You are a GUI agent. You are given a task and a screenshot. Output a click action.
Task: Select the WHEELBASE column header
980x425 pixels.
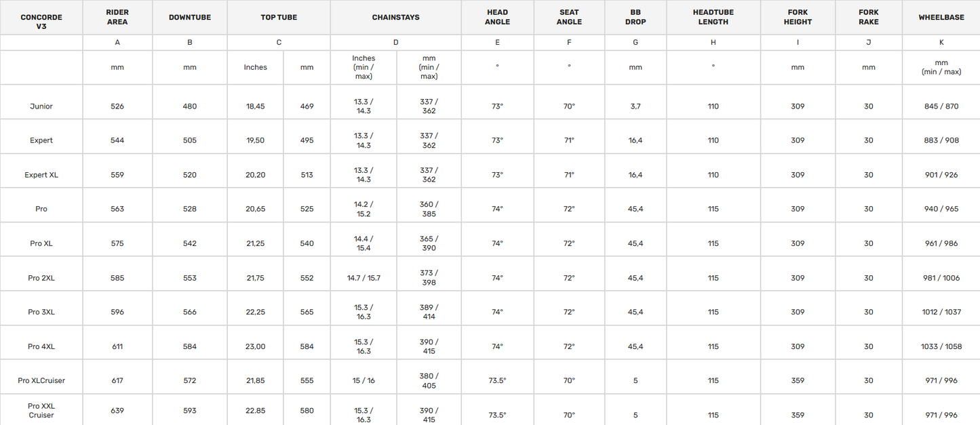pyautogui.click(x=941, y=18)
